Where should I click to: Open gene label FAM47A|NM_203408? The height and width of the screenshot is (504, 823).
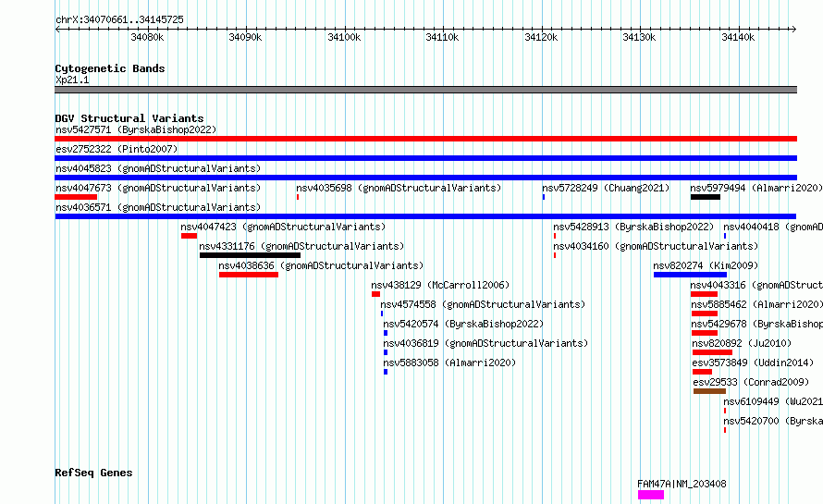682,484
